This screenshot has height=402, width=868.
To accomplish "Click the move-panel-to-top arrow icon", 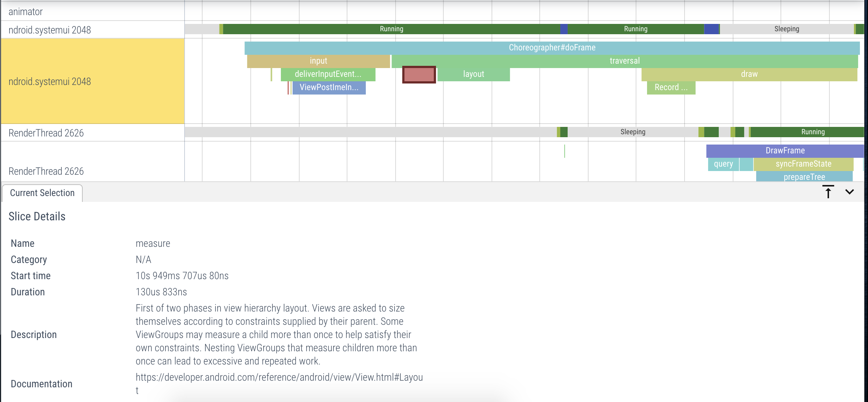I will click(x=828, y=192).
